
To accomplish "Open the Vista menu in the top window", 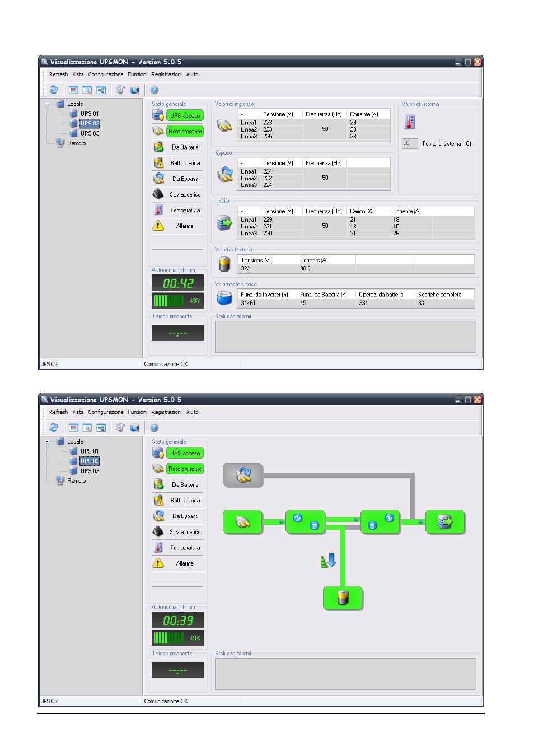I will pos(78,74).
